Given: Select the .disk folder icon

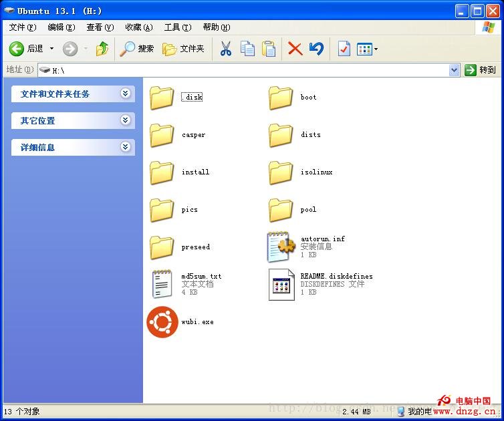Looking at the screenshot, I should (162, 98).
